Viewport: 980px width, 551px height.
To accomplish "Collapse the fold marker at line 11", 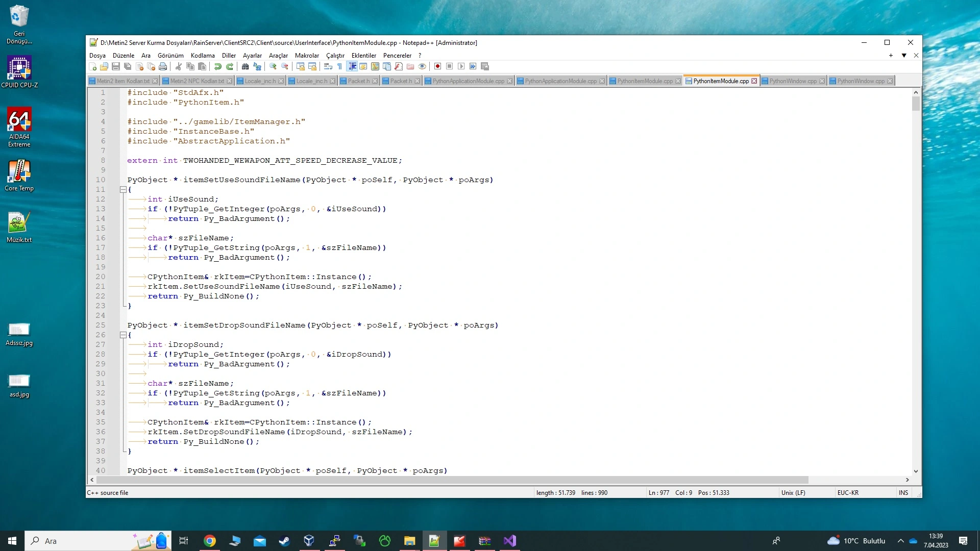I will pos(123,190).
